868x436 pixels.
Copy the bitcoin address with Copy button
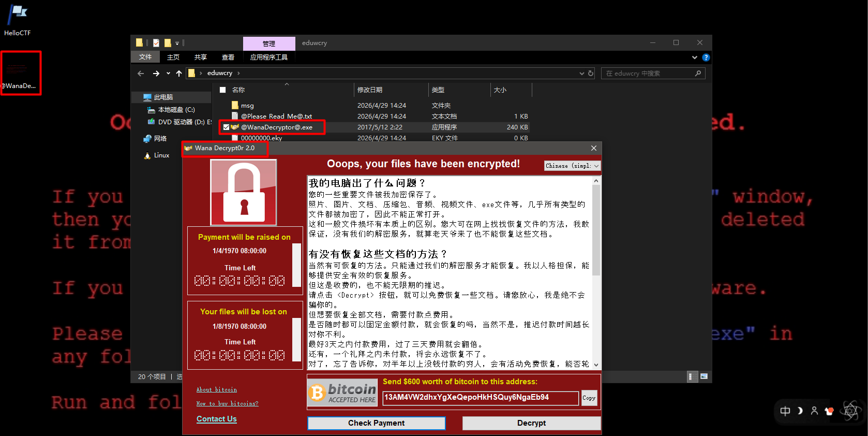(589, 398)
